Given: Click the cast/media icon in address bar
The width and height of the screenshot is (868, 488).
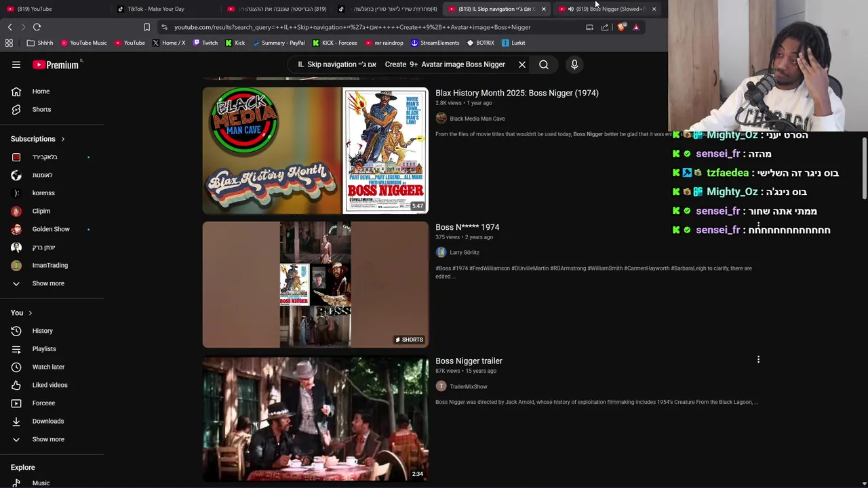Looking at the screenshot, I should pos(589,27).
